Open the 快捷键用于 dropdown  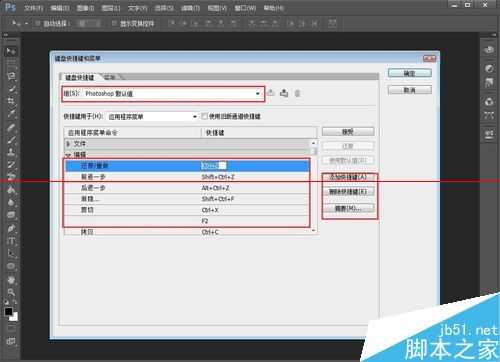(152, 117)
